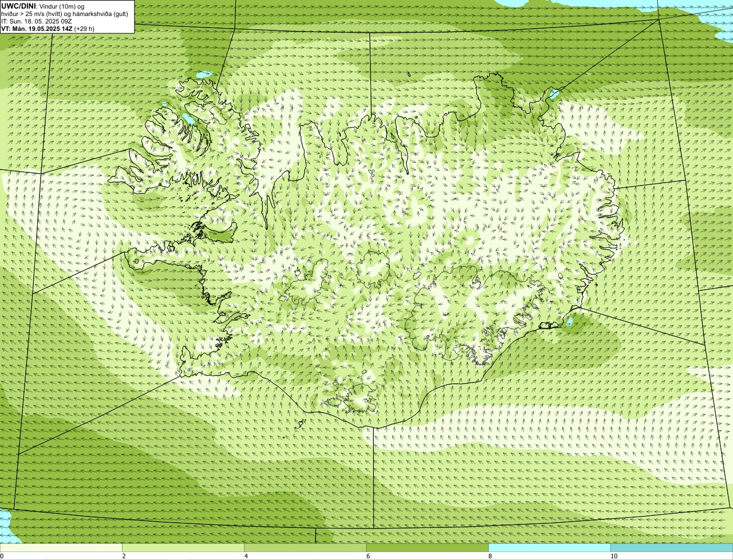
Task: Click the 4–6 m/s legend color segment
Action: [305, 548]
